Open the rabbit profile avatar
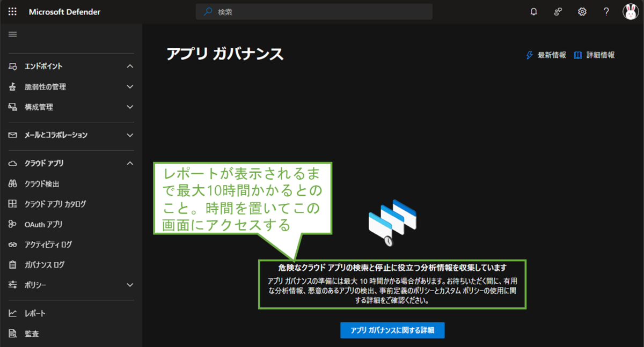 [631, 12]
